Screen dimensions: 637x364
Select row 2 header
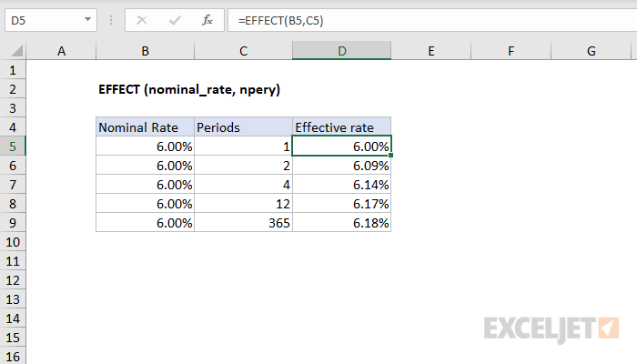tap(13, 89)
